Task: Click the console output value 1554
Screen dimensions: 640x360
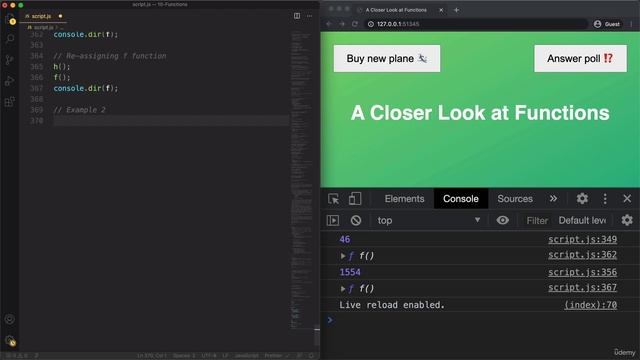Action: (x=350, y=272)
